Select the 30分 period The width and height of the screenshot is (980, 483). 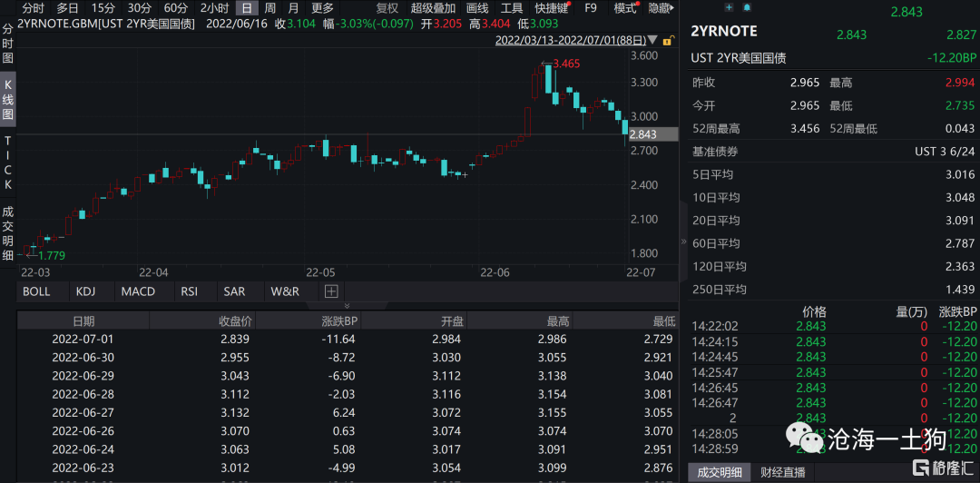(x=139, y=9)
